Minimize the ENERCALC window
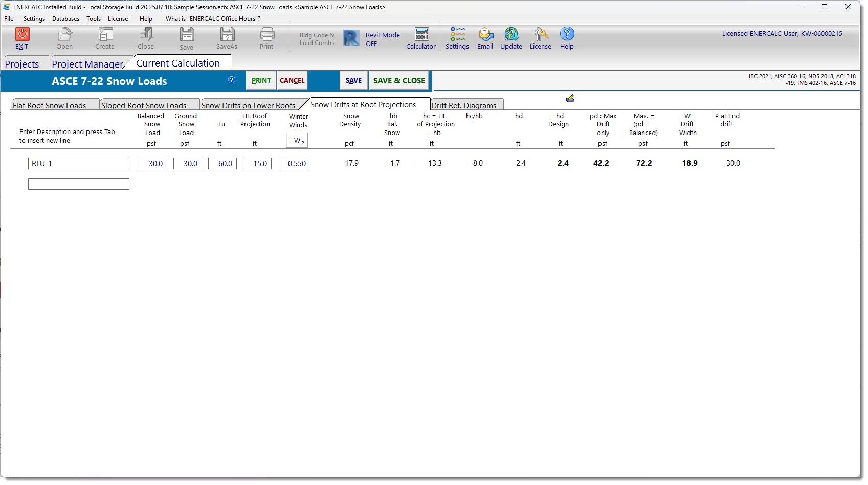868x485 pixels. pyautogui.click(x=802, y=7)
